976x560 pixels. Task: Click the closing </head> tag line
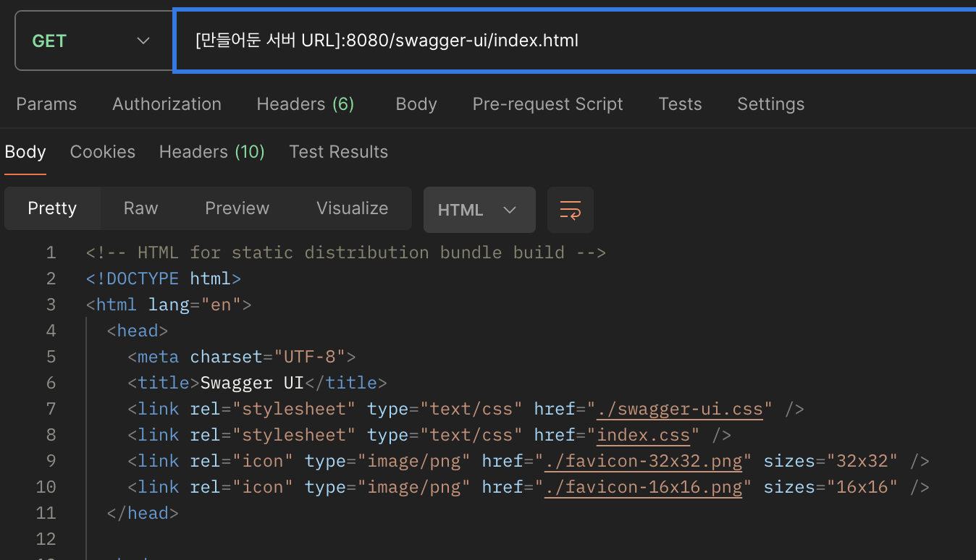(143, 513)
